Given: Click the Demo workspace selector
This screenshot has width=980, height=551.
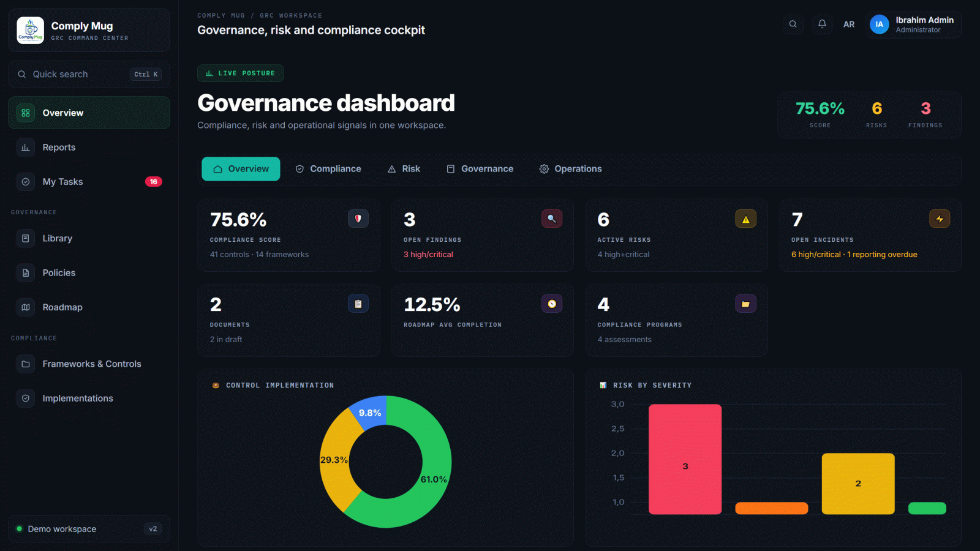Looking at the screenshot, I should 89,529.
